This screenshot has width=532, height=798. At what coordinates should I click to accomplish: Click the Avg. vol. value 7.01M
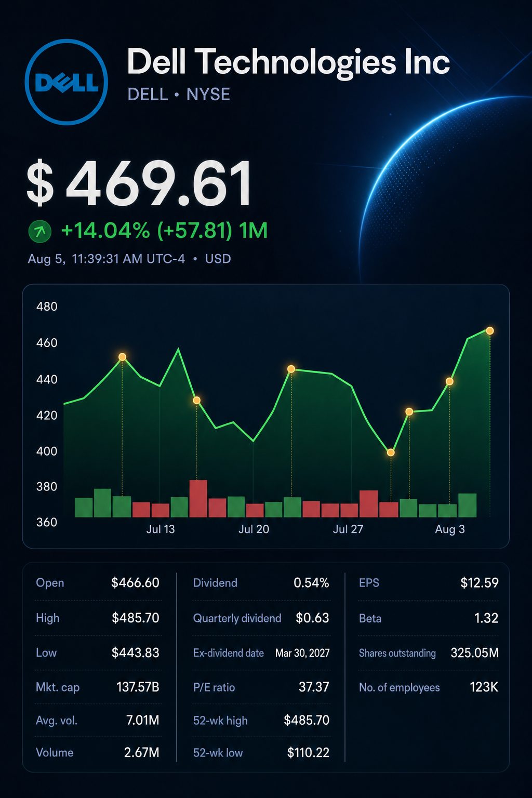(x=142, y=721)
